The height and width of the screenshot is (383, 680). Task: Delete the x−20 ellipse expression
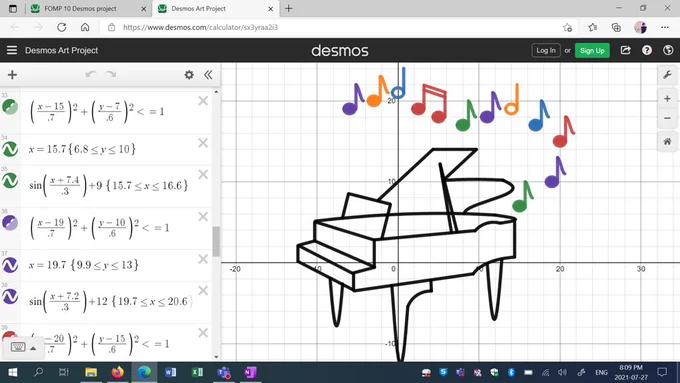point(203,333)
